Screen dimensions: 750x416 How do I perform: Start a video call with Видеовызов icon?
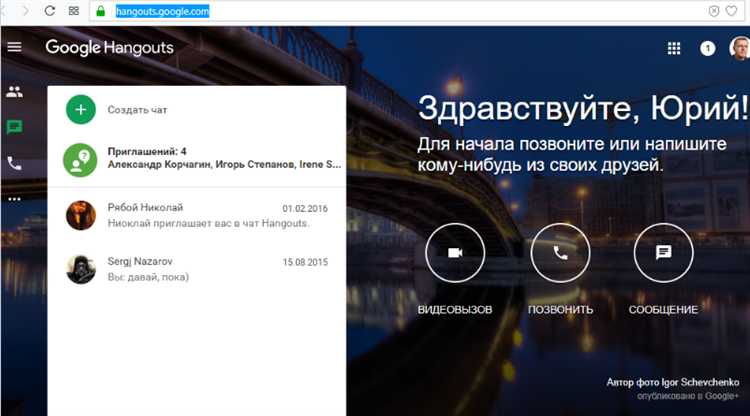click(x=455, y=253)
